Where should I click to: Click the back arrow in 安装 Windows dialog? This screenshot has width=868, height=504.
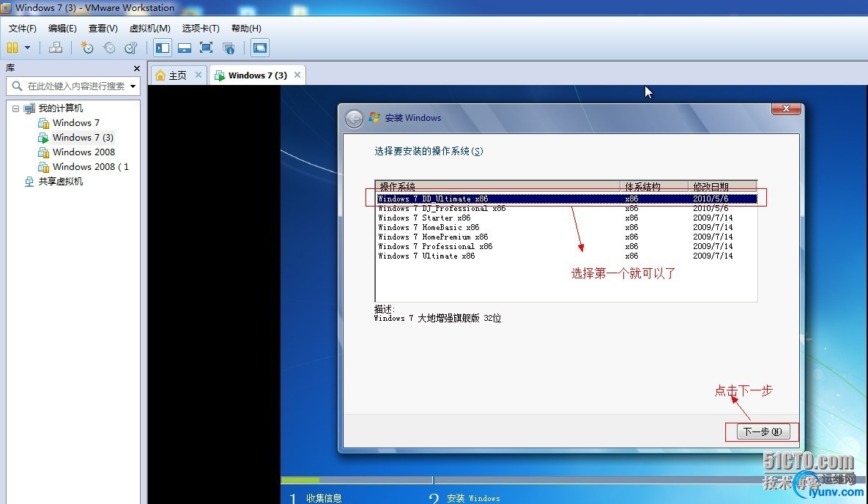355,118
